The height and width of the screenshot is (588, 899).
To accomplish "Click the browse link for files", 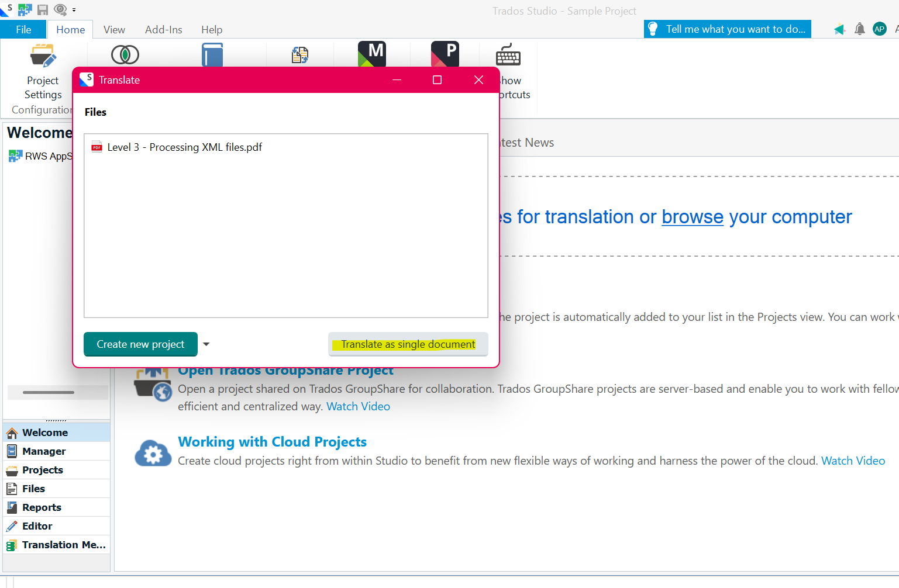I will 692,217.
